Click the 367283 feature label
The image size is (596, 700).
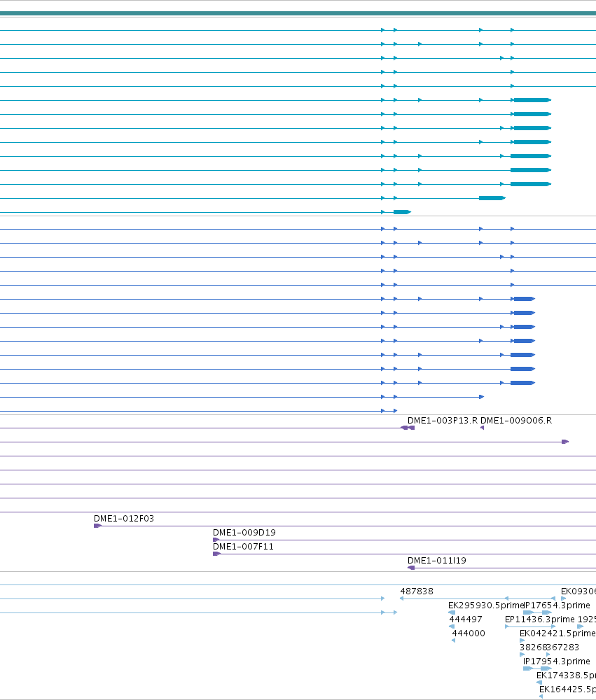(562, 647)
